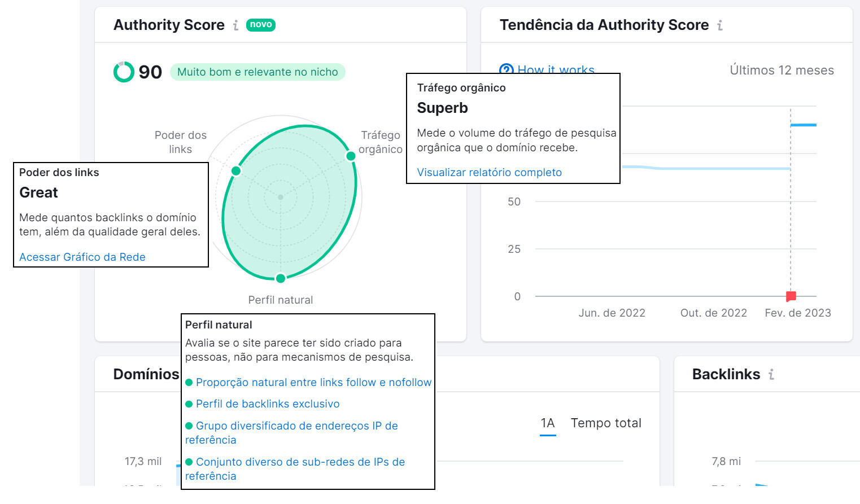Open Perfil de backlinks exclusivo
Viewport: 860px width, 504px height.
coord(268,404)
